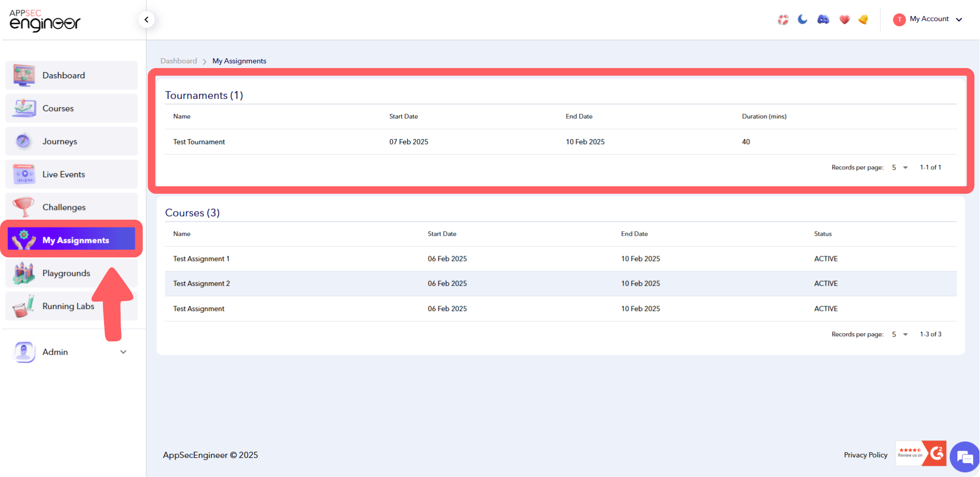Open notifications via the bell icon

coord(863,19)
